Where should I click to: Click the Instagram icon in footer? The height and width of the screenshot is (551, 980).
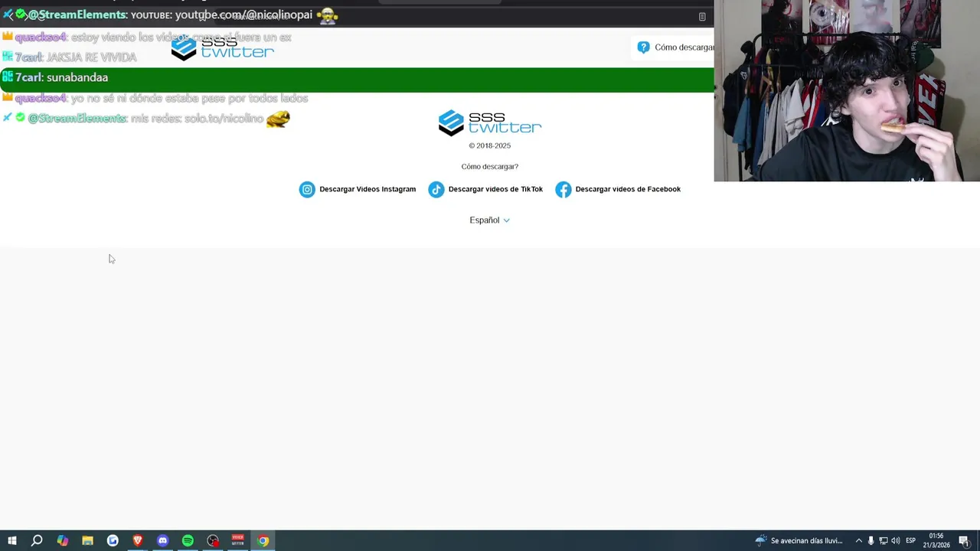(307, 190)
